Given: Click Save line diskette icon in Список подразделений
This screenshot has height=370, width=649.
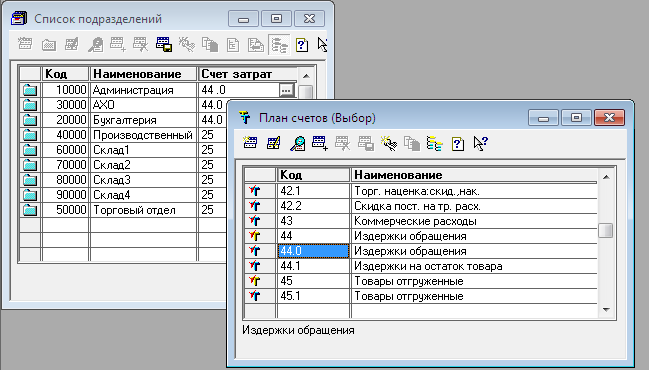Looking at the screenshot, I should click(164, 44).
